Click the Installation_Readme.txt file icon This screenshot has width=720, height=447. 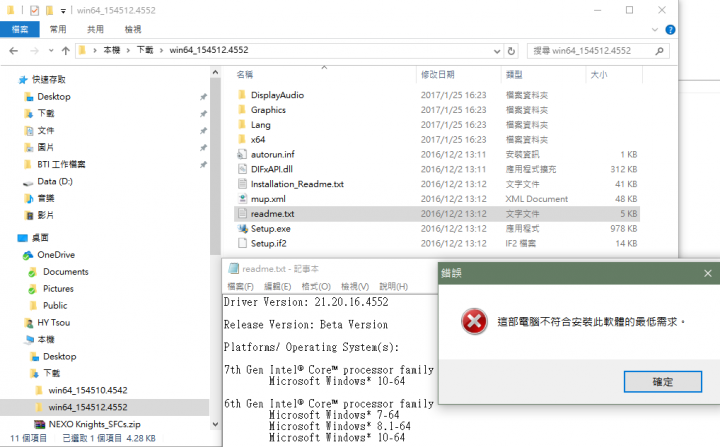pos(242,184)
